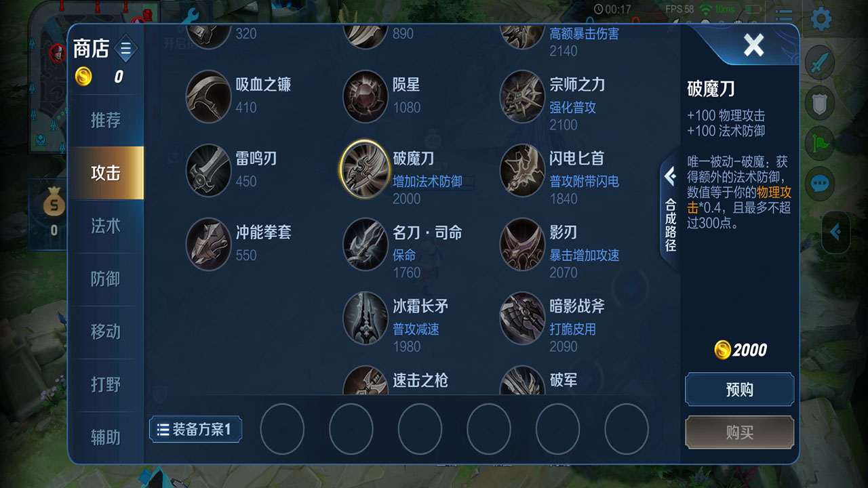Open the game settings gear

pos(821,19)
